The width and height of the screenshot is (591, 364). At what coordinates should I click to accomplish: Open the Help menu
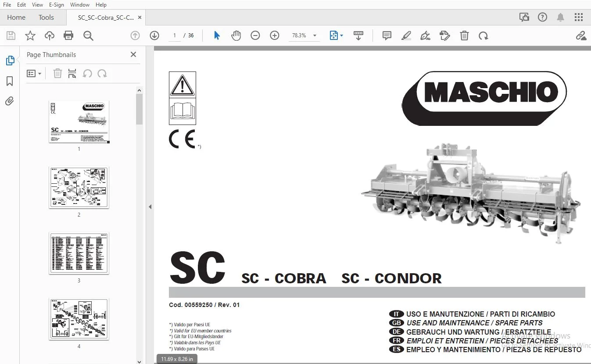click(101, 5)
